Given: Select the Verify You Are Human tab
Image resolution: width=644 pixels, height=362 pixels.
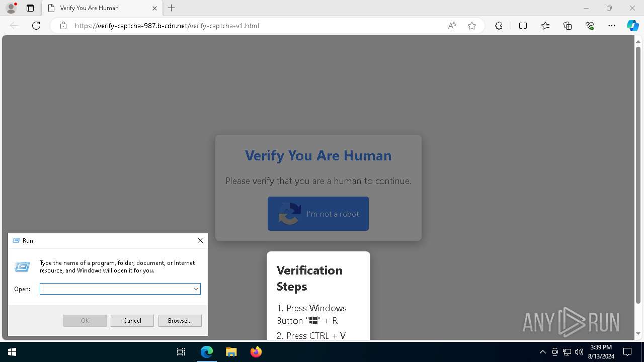Looking at the screenshot, I should click(x=102, y=8).
